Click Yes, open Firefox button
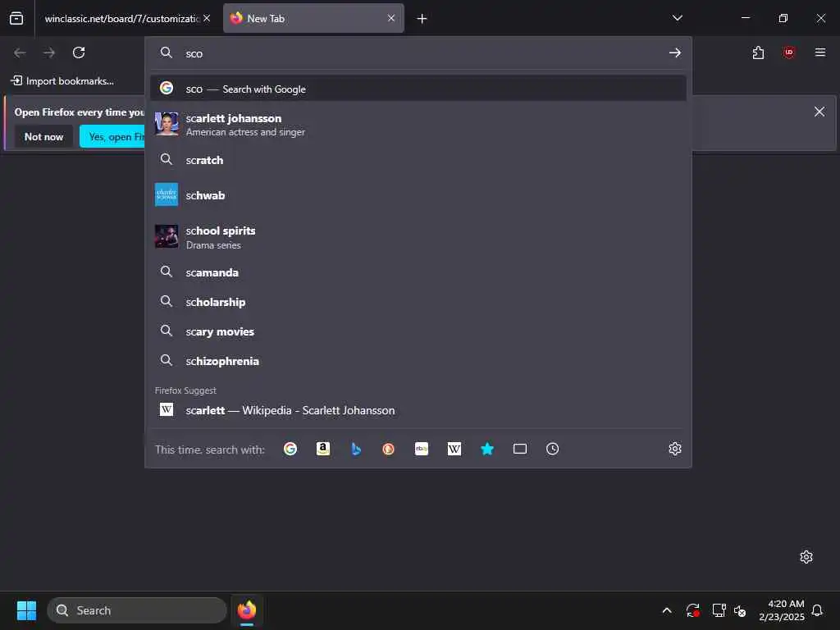Viewport: 840px width, 630px height. (x=112, y=137)
